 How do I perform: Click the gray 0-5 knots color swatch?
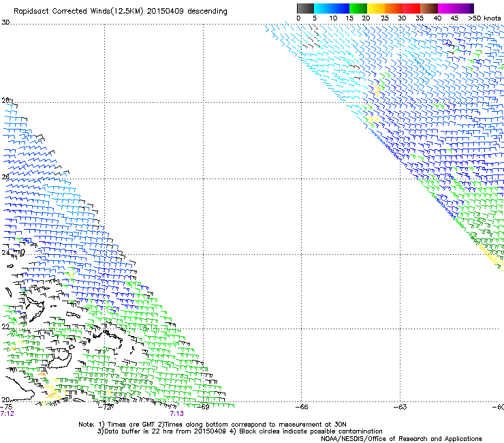[x=305, y=8]
